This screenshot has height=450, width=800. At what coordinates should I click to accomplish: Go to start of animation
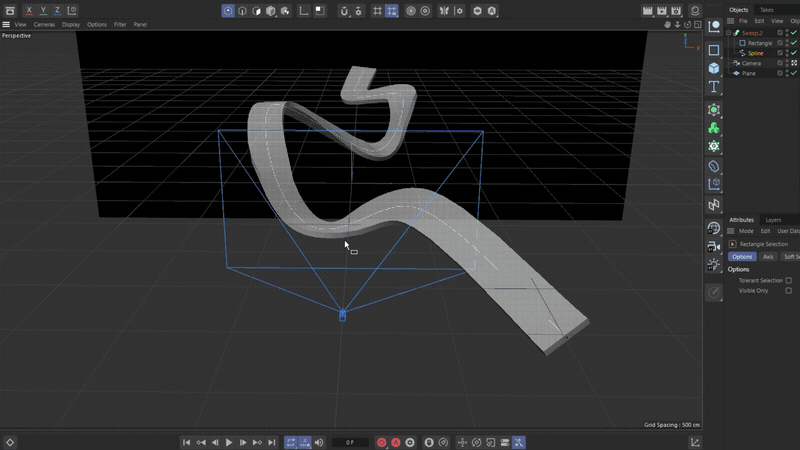coord(186,442)
